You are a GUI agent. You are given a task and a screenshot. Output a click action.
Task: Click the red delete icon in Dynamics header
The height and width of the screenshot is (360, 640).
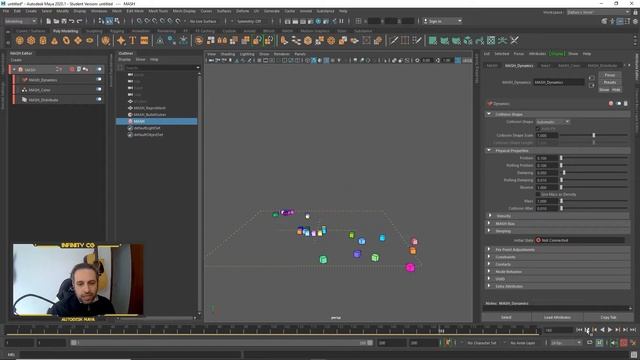[x=611, y=104]
